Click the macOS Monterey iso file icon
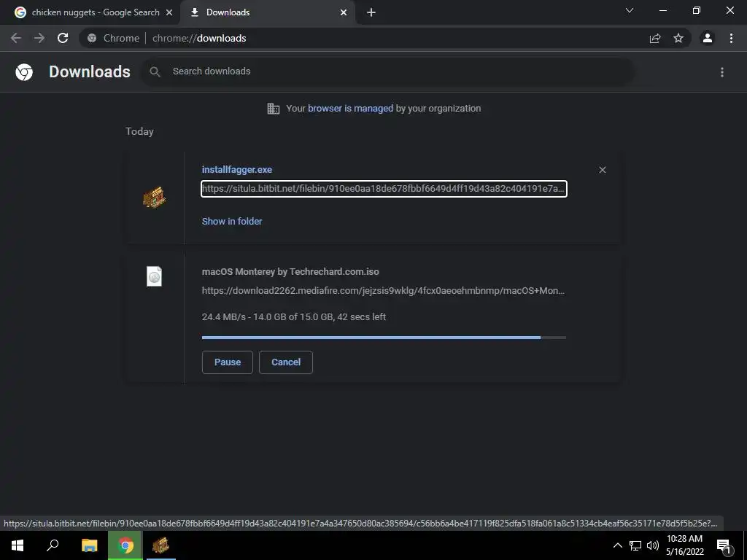This screenshot has width=747, height=560. pyautogui.click(x=155, y=276)
